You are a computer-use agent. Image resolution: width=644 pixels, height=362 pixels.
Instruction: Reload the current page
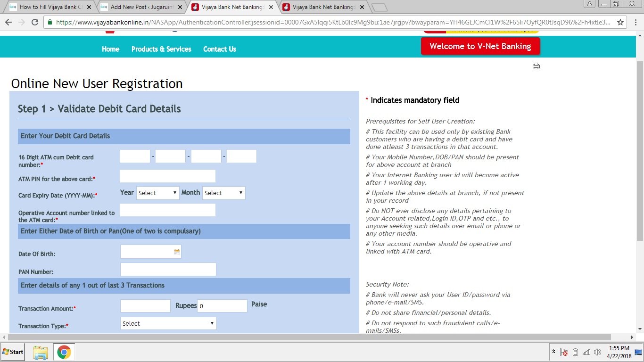[x=34, y=22]
